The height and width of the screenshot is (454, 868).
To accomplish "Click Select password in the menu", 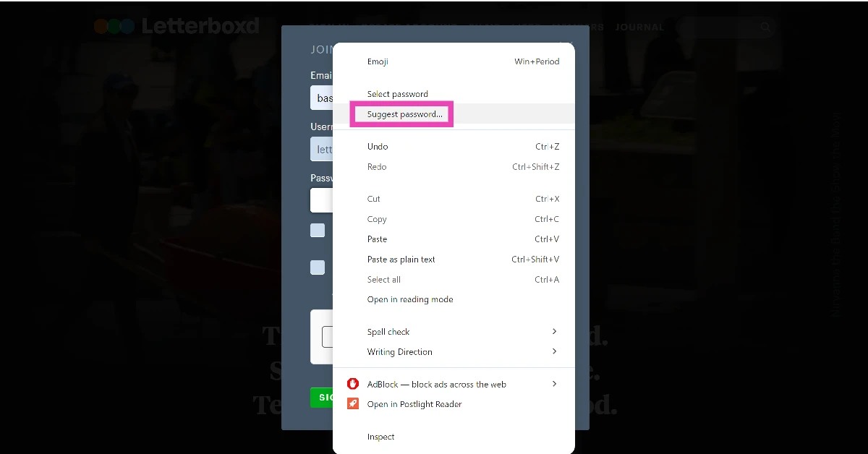I will 398,94.
